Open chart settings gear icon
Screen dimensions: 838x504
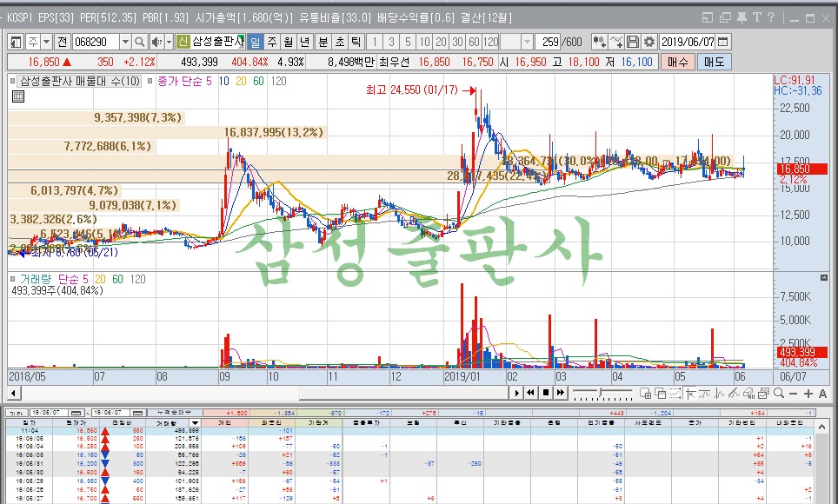(x=648, y=42)
